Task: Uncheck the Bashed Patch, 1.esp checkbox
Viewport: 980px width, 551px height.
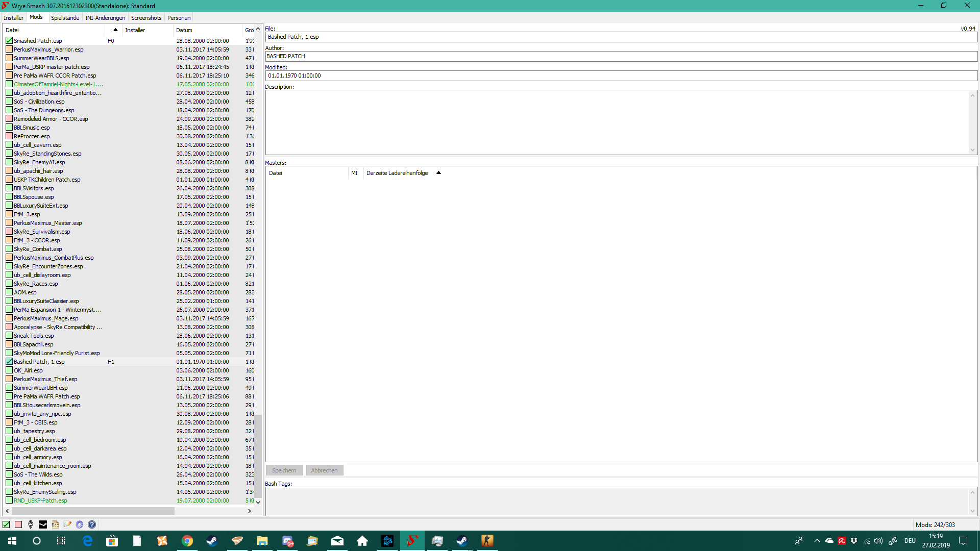Action: pos(9,362)
